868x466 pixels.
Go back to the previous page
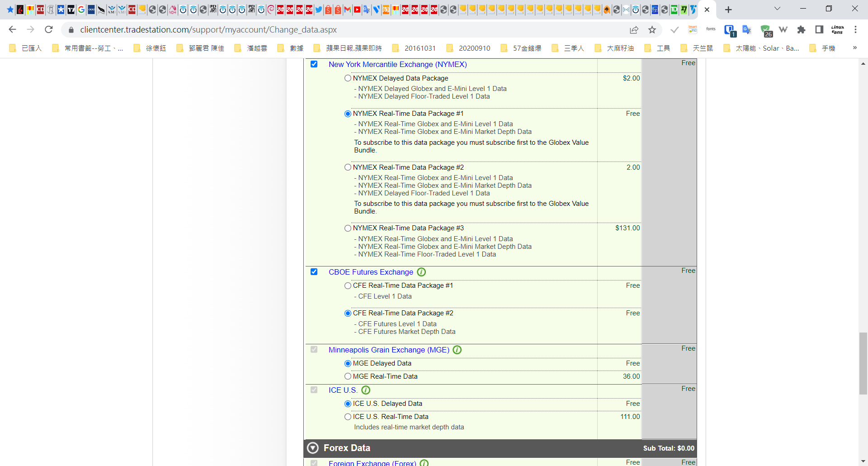point(12,29)
